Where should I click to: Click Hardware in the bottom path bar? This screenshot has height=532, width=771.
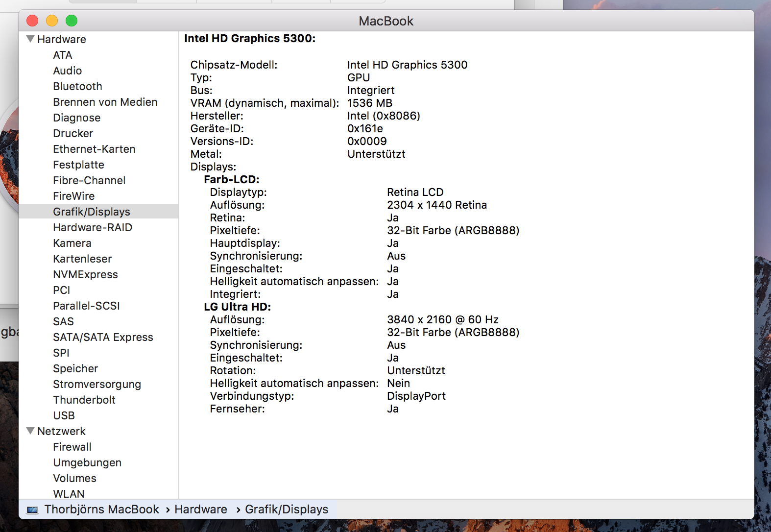click(201, 509)
